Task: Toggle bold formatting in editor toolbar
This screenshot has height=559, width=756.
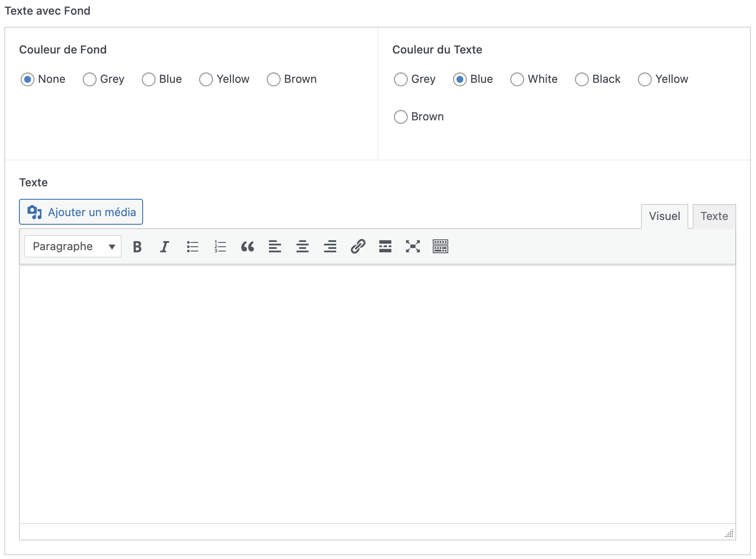Action: click(137, 247)
